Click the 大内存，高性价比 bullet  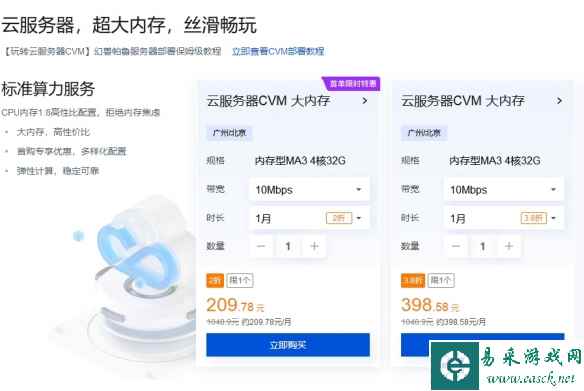click(53, 132)
